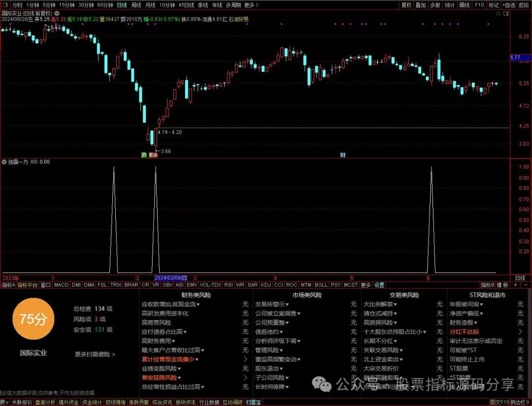Screen dimensions: 532x406
Task: Select MCST indicator
Action: [x=351, y=285]
